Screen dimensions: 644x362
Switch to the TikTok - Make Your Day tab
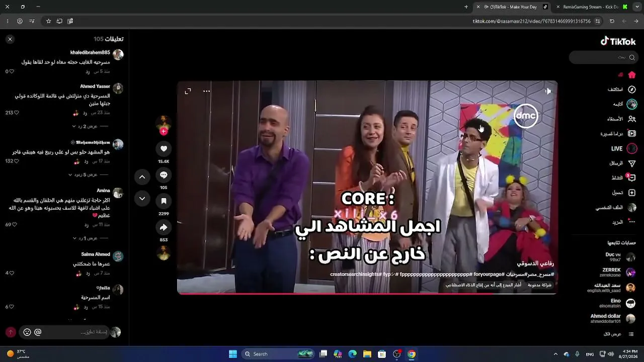(513, 7)
